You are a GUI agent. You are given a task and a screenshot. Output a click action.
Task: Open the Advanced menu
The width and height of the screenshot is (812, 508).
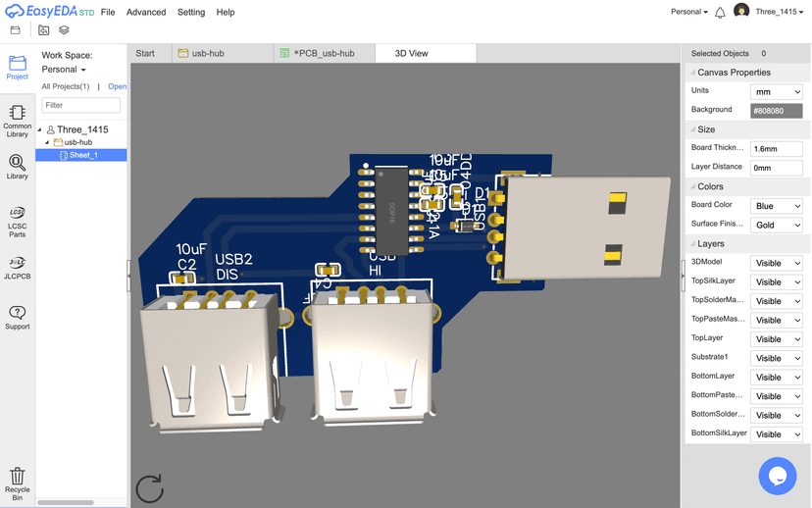pyautogui.click(x=146, y=13)
